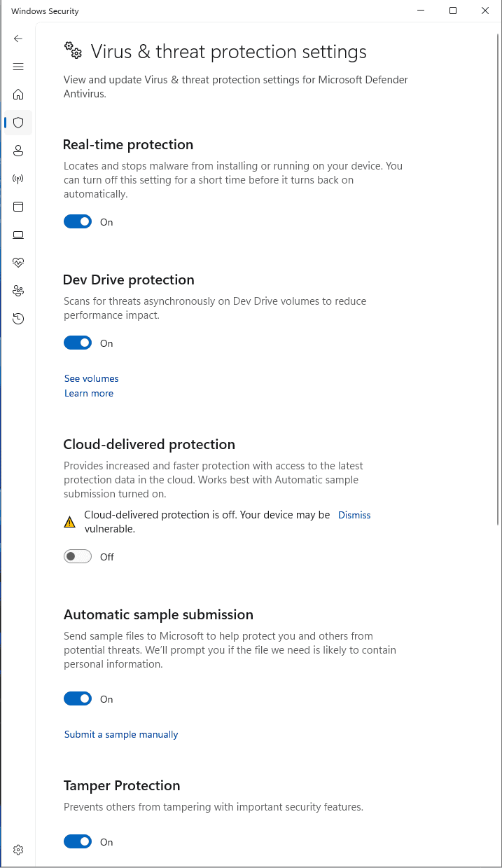502x868 pixels.
Task: Select Virus & threat protection shield icon
Action: (18, 123)
